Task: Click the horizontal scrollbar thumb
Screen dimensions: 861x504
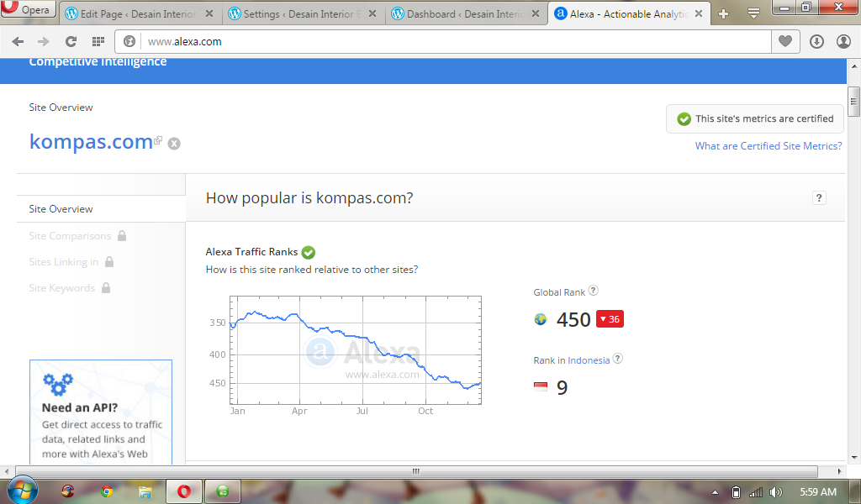Action: point(416,471)
